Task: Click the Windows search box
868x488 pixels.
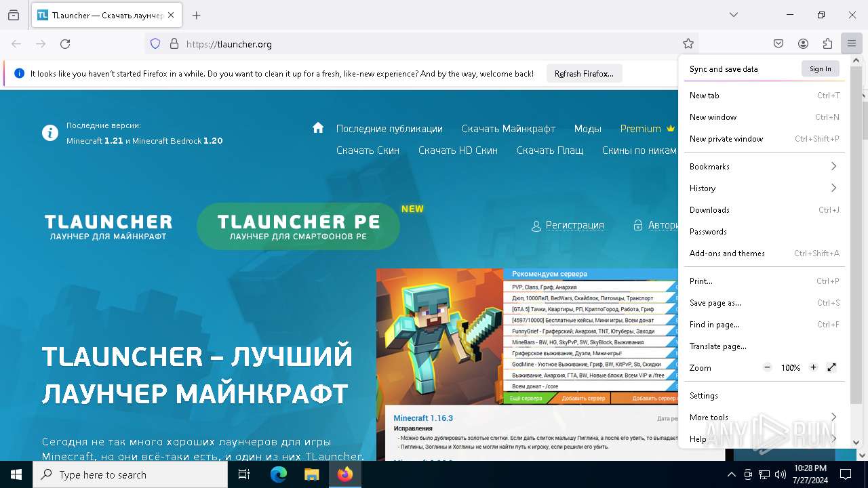Action: click(x=130, y=474)
